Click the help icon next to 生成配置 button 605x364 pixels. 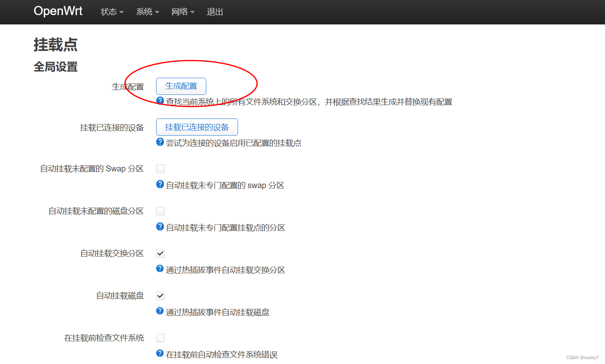point(159,101)
